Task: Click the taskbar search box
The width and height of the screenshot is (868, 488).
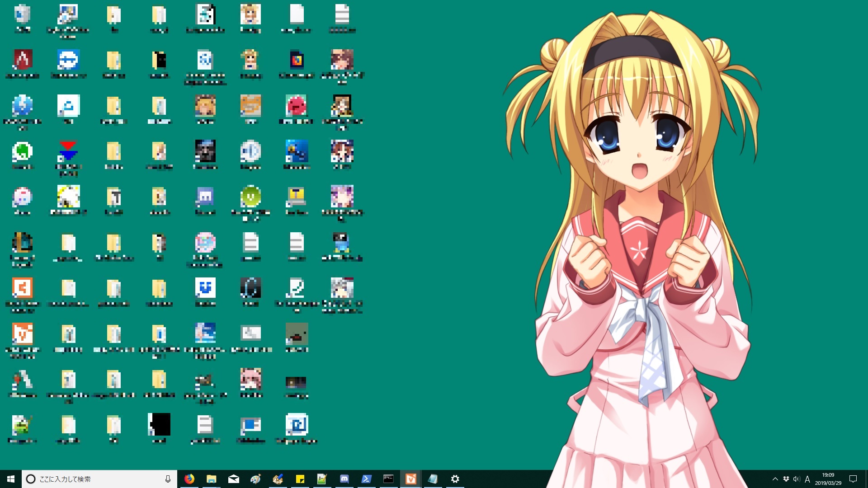Action: (x=99, y=479)
